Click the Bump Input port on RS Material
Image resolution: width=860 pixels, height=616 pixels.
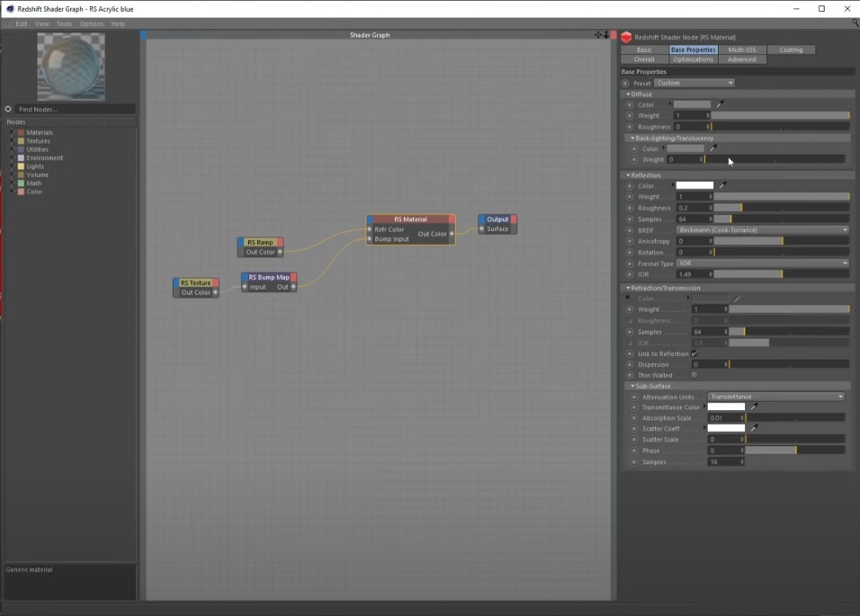370,239
